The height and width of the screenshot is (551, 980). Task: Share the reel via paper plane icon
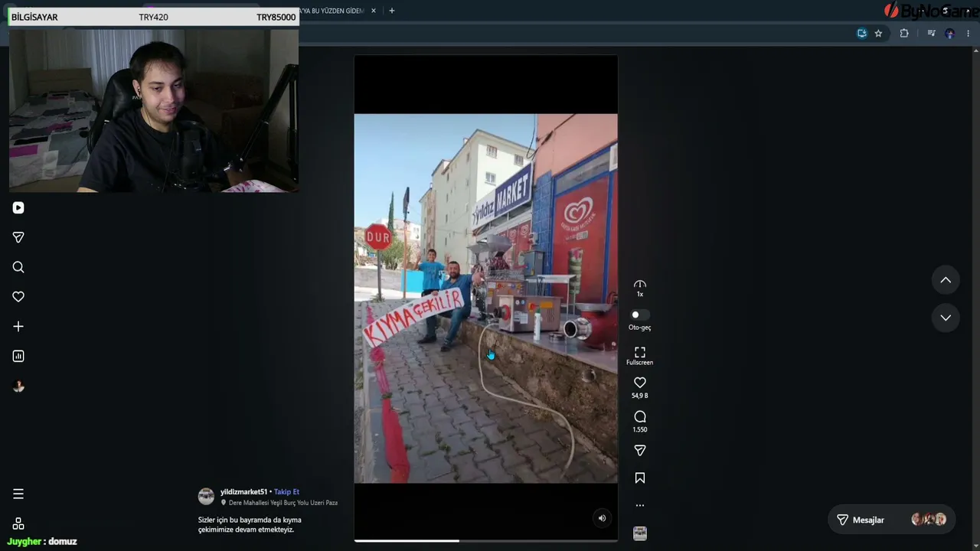[x=640, y=451]
